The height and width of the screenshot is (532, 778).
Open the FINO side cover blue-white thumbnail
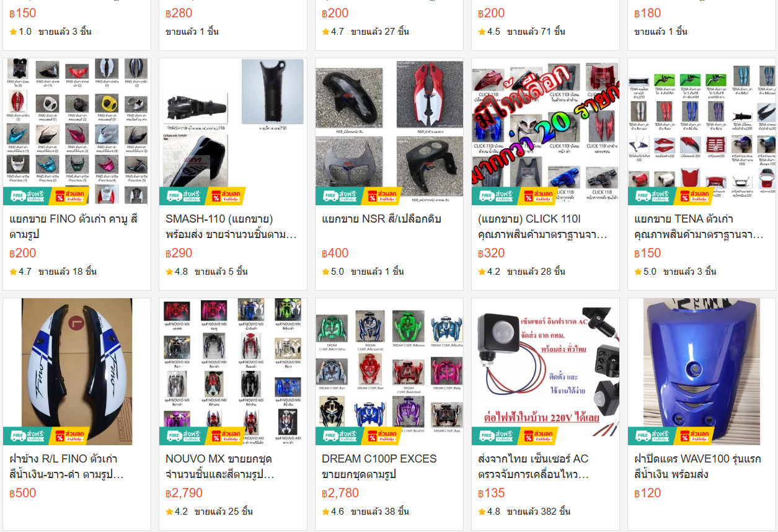pos(77,371)
